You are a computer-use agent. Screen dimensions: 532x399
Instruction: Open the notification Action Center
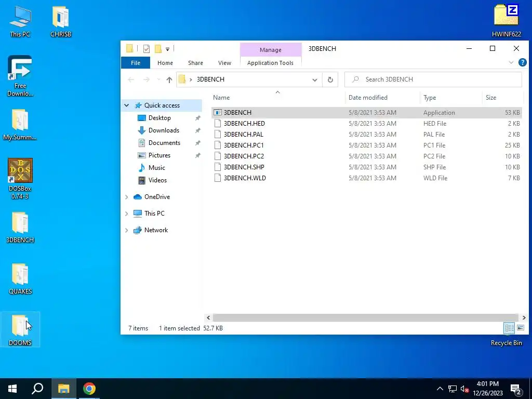[516, 389]
